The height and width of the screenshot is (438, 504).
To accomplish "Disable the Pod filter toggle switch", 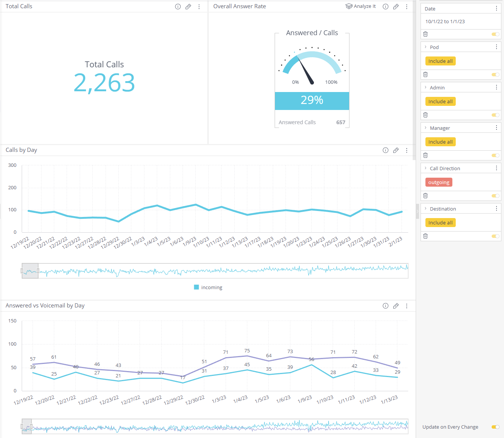I will click(495, 74).
